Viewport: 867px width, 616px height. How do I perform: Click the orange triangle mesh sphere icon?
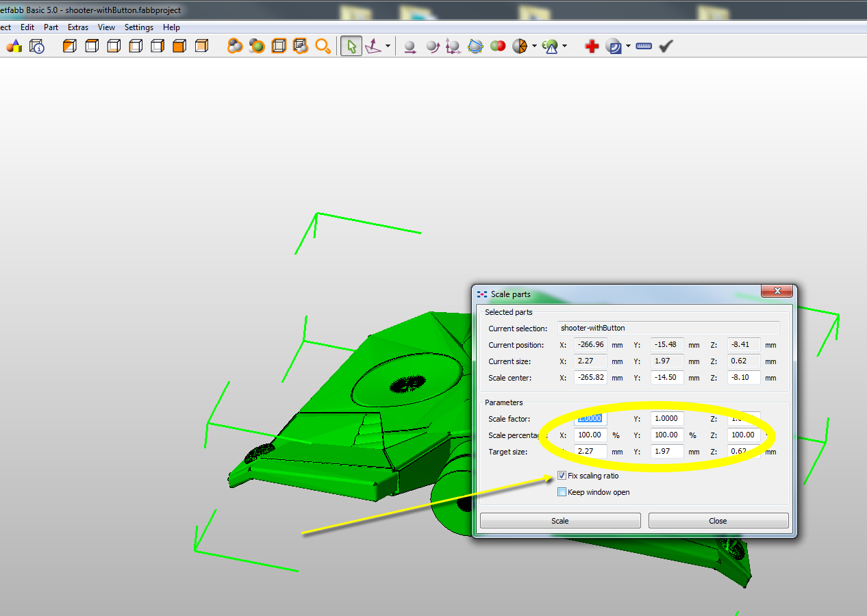coord(519,46)
